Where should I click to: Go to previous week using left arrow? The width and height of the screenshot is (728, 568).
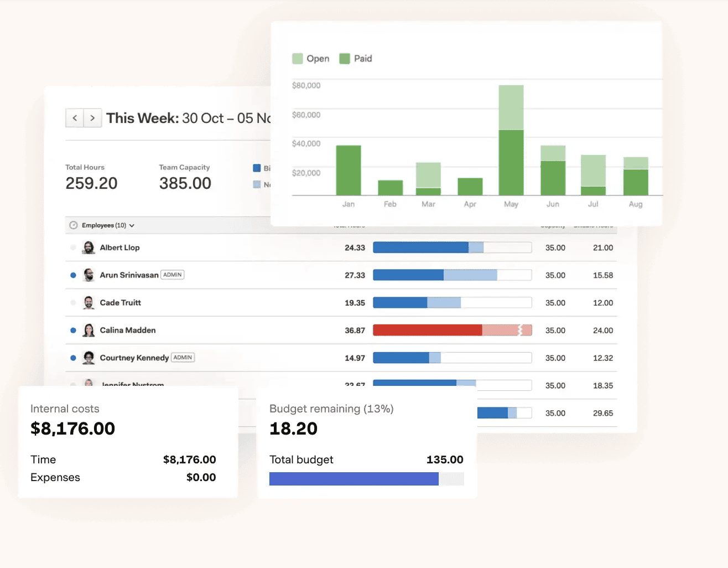[75, 118]
